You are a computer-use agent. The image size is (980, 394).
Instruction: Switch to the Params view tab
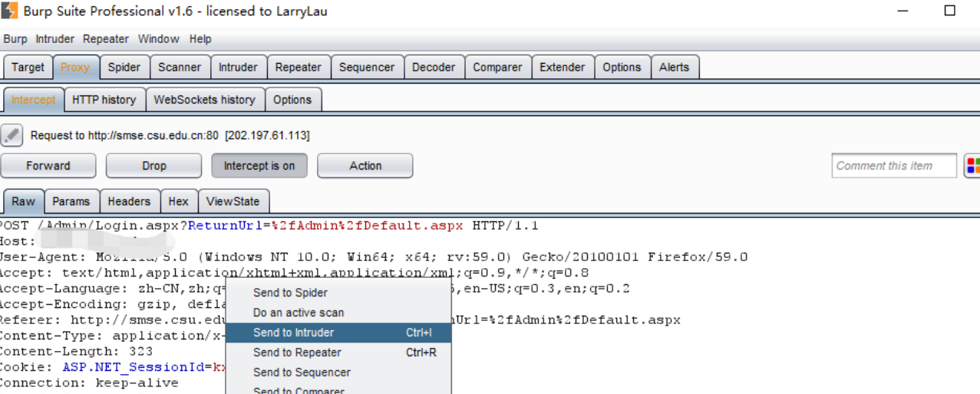click(71, 201)
